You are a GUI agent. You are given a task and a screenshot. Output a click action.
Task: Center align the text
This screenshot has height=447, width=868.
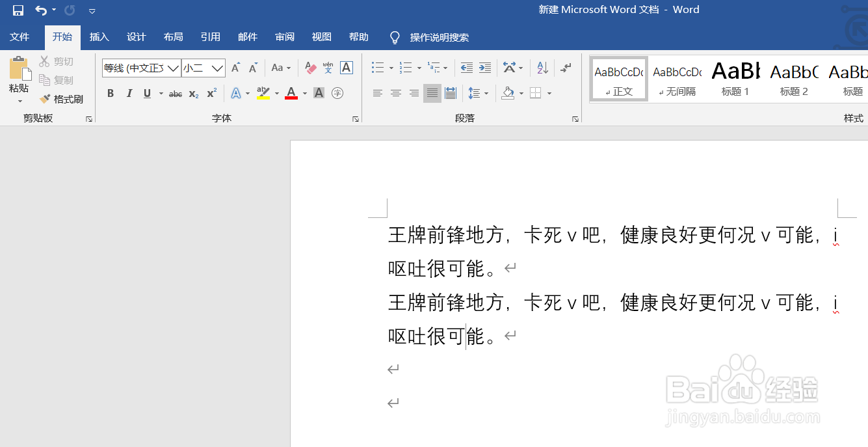[395, 94]
